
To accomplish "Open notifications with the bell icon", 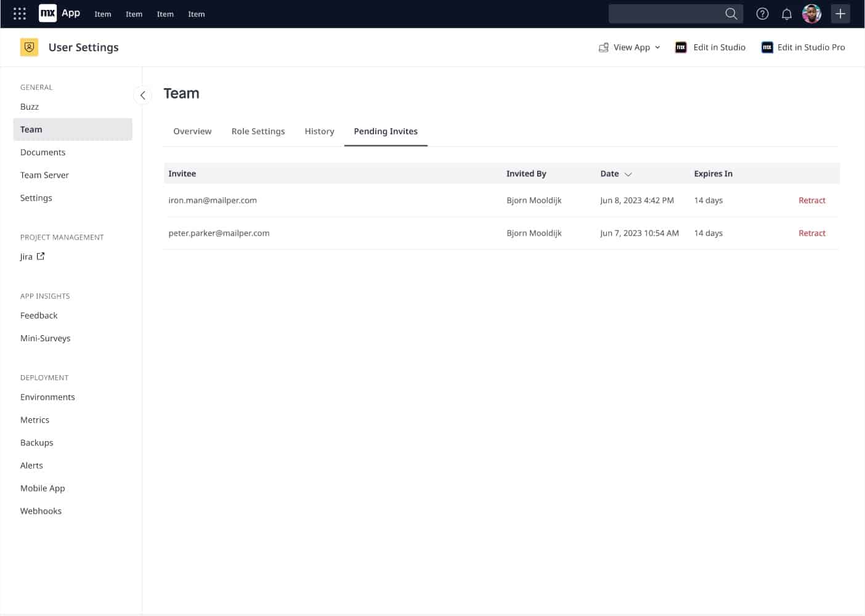I will pos(786,13).
